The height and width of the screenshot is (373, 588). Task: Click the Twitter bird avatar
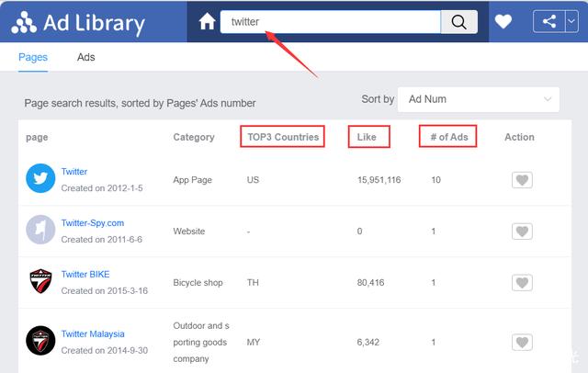(x=40, y=178)
